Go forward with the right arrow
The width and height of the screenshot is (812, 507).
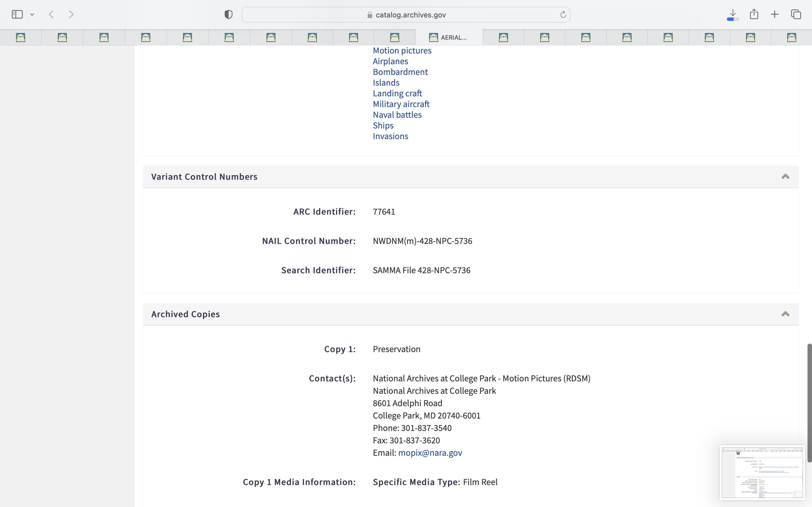tap(71, 14)
